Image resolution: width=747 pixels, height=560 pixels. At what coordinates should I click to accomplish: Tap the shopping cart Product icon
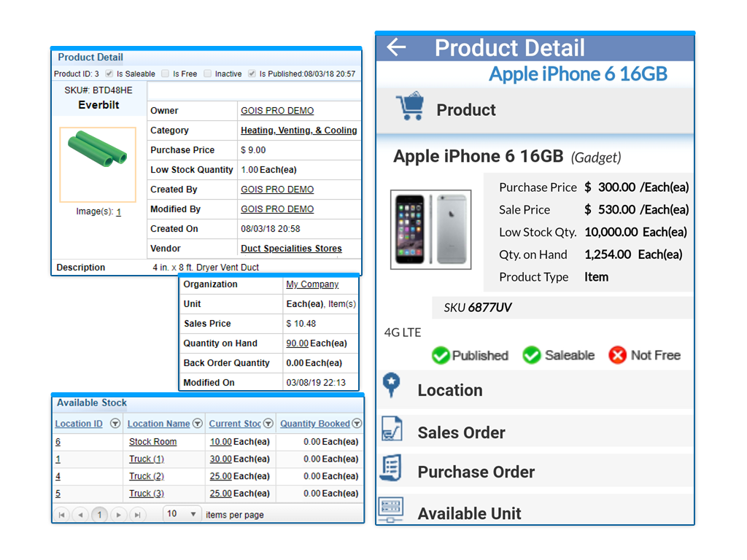409,106
